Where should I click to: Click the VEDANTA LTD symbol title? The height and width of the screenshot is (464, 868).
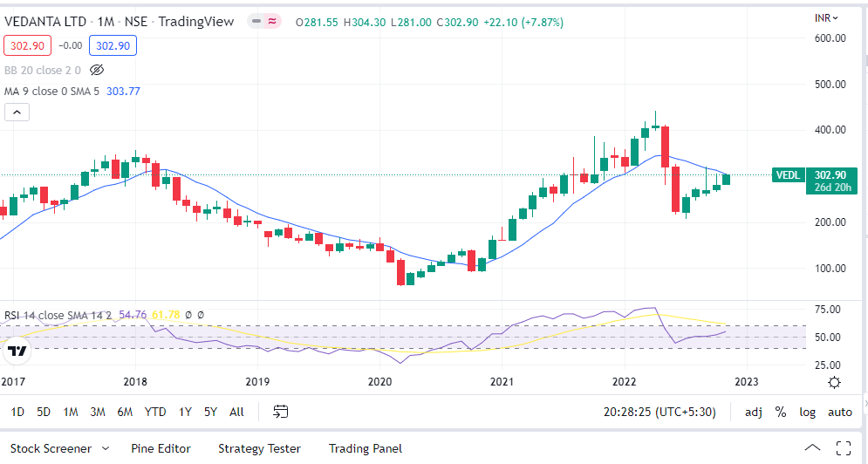(x=45, y=22)
